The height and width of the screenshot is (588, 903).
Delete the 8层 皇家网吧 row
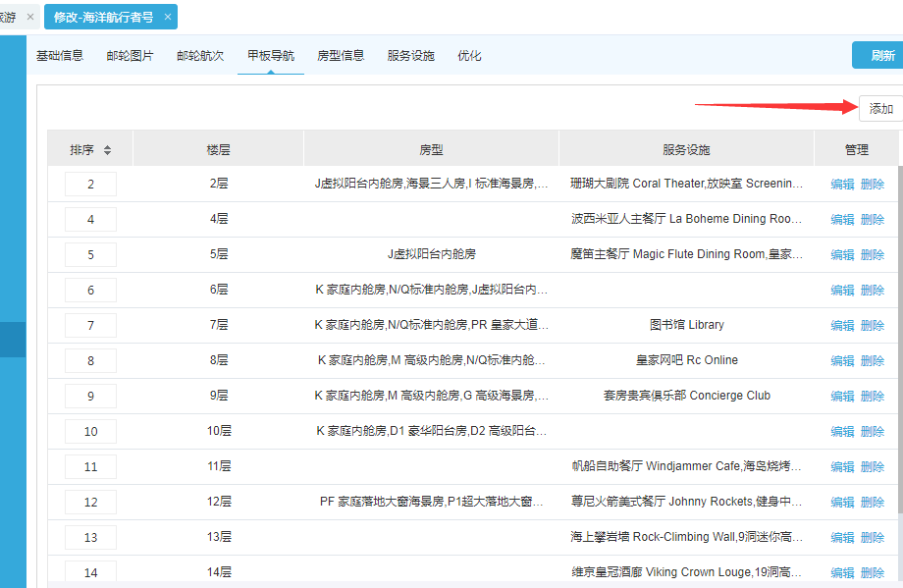coord(873,361)
